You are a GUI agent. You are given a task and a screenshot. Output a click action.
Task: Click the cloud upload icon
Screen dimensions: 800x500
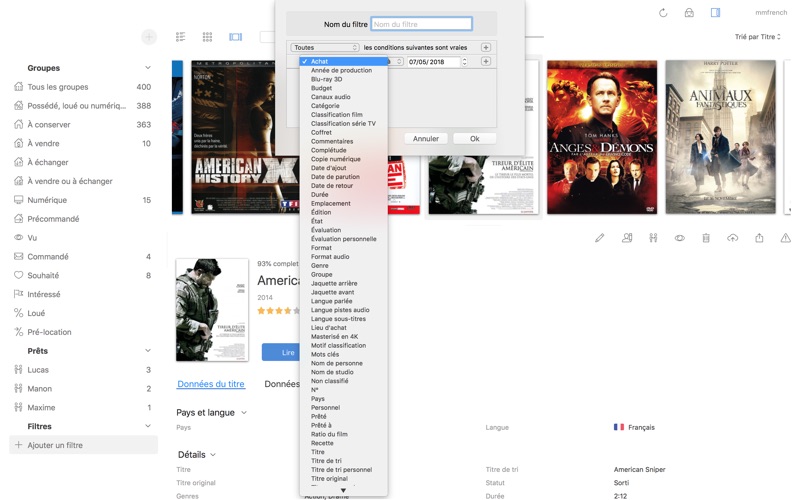tap(733, 238)
